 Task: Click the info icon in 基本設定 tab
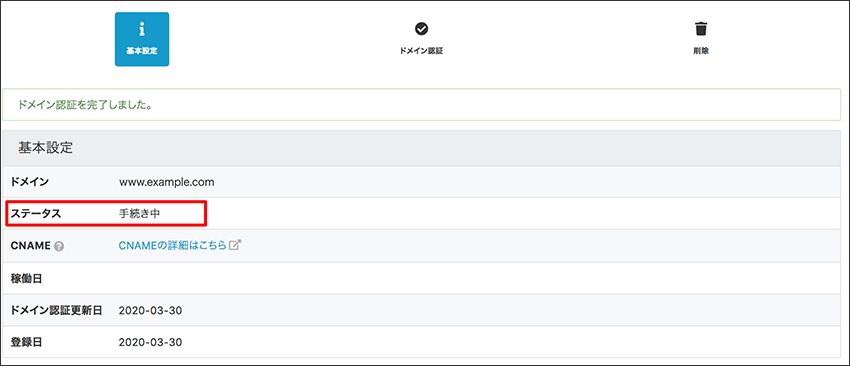[141, 29]
